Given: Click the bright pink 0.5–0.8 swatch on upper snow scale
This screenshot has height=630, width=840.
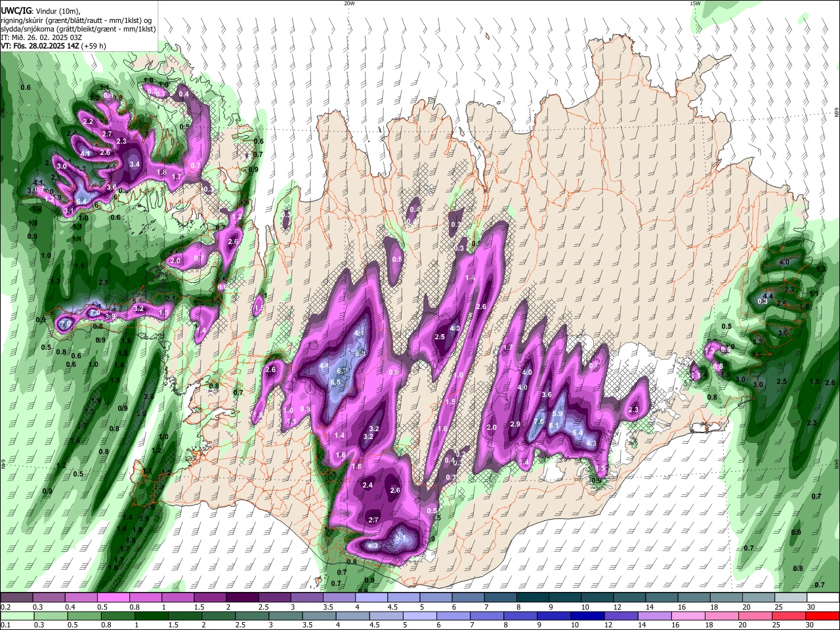Looking at the screenshot, I should click(x=114, y=598).
